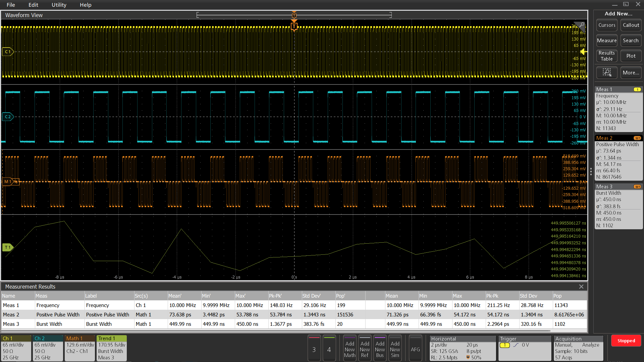Viewport: 644px width, 362px height.
Task: Open the Trigger settings badge
Action: click(x=525, y=348)
